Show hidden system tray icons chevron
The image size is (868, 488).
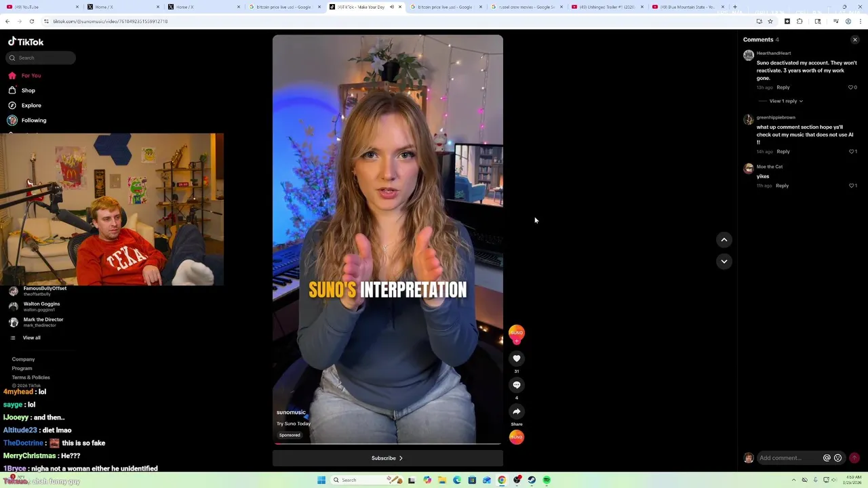(x=794, y=480)
